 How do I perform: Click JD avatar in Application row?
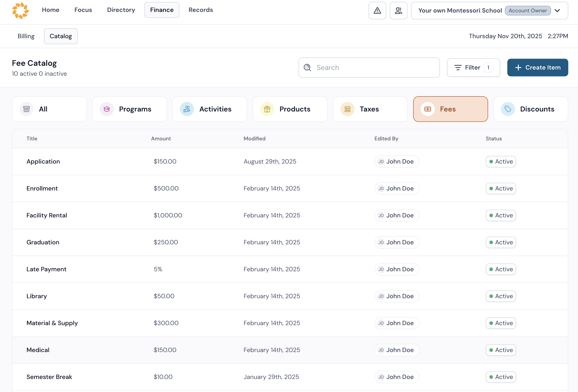pos(381,162)
